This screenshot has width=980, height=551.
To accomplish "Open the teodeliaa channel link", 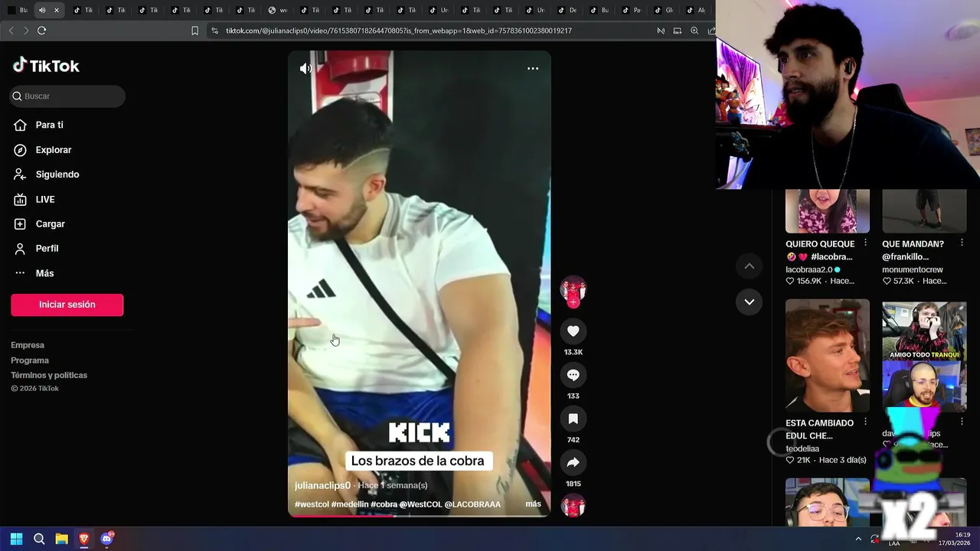I will pyautogui.click(x=802, y=448).
